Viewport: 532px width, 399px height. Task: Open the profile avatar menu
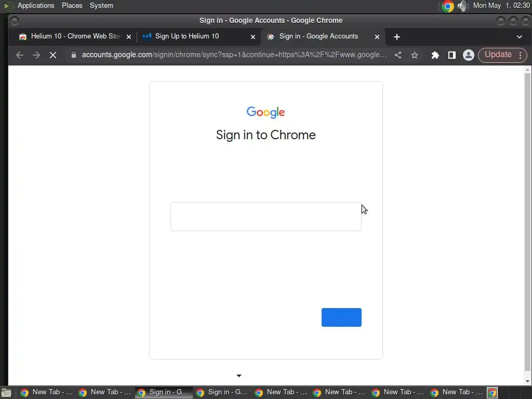coord(469,55)
